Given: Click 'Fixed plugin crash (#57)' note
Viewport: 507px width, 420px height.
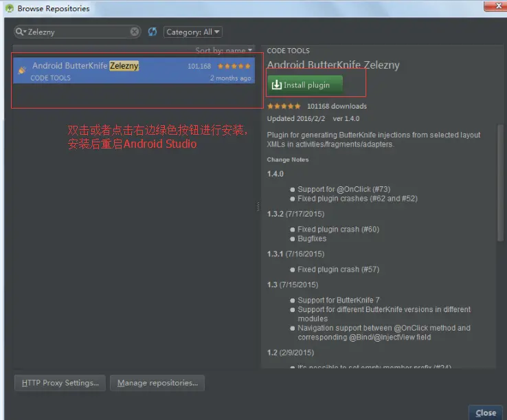Looking at the screenshot, I should [338, 269].
